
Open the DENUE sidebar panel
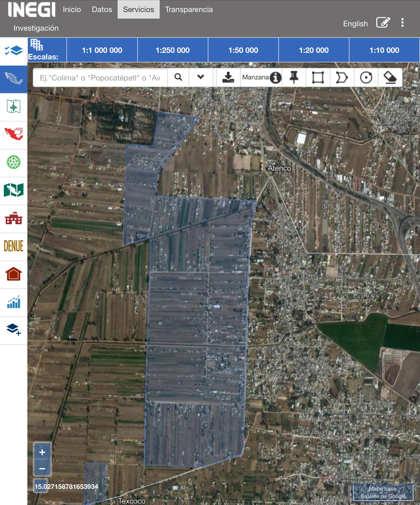point(14,246)
